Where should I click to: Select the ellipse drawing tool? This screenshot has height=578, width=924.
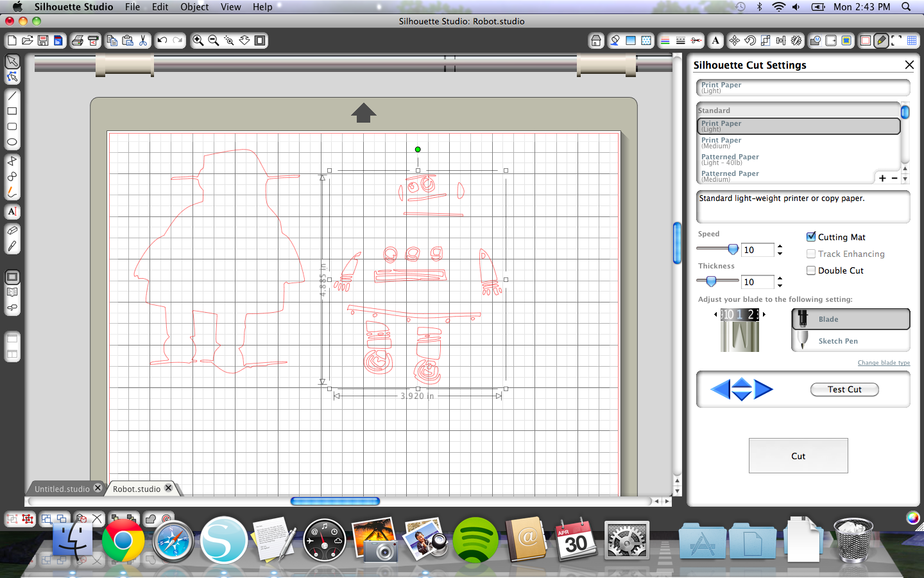click(12, 142)
